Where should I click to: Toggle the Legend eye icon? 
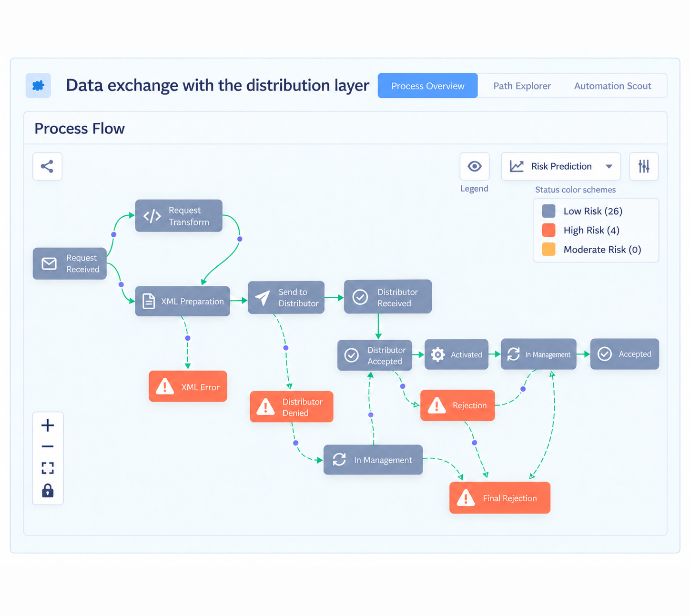pos(475,166)
